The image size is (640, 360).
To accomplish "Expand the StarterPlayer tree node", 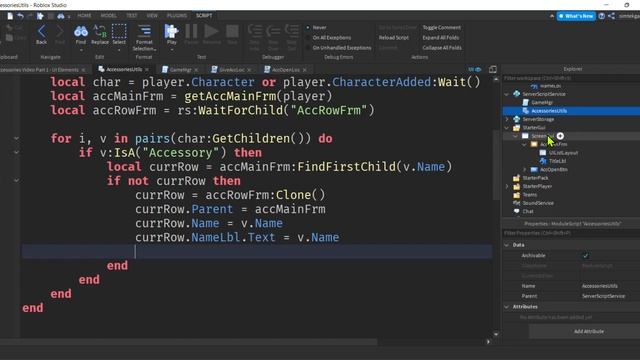I will point(507,186).
